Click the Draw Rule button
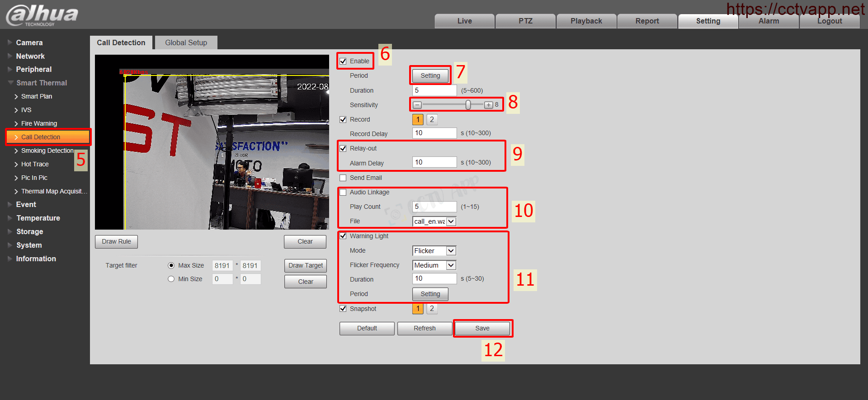 [116, 241]
